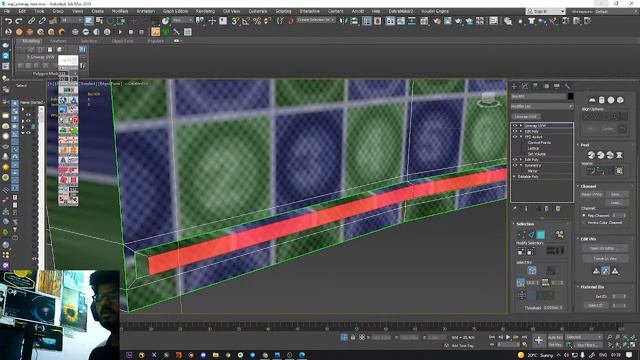Open the Hierarchy panel icon
Screen dimensions: 640x360
pos(536,86)
